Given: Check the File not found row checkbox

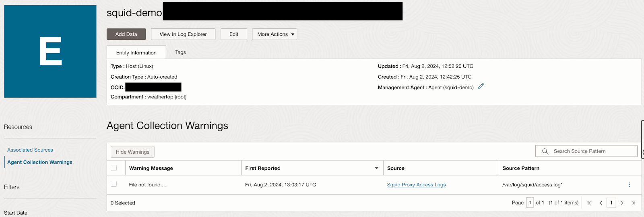Looking at the screenshot, I should (x=114, y=184).
